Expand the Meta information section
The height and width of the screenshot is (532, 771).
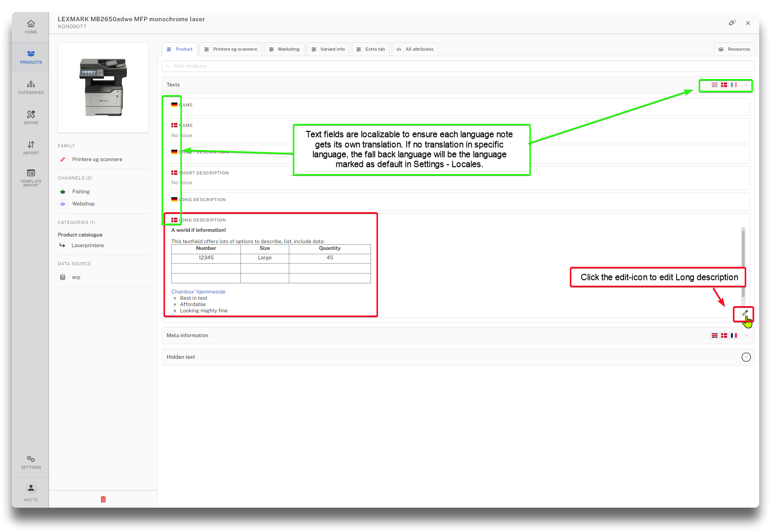pyautogui.click(x=746, y=336)
